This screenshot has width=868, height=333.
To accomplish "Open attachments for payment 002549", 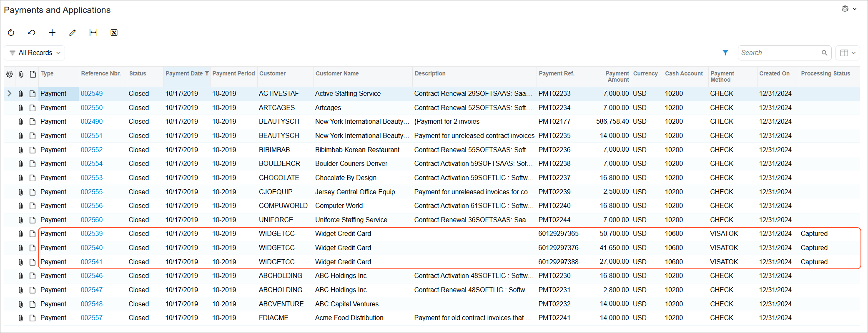I will [20, 94].
